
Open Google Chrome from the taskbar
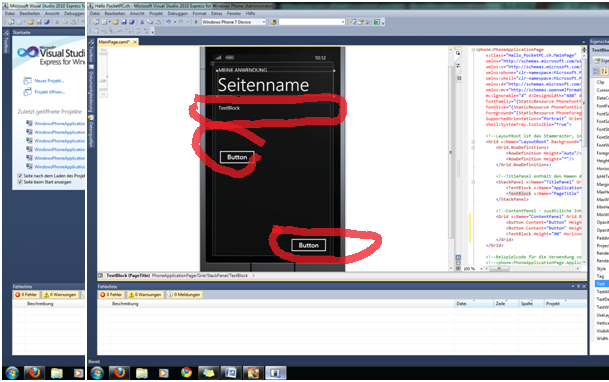pyautogui.click(x=186, y=373)
